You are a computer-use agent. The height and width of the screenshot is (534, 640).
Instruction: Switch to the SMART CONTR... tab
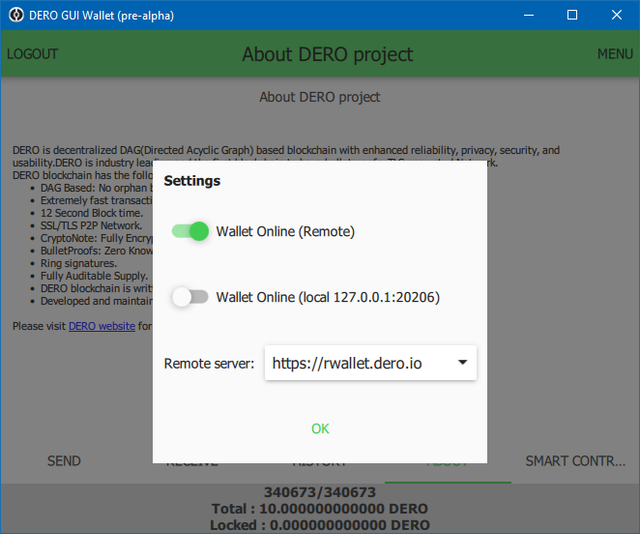576,461
